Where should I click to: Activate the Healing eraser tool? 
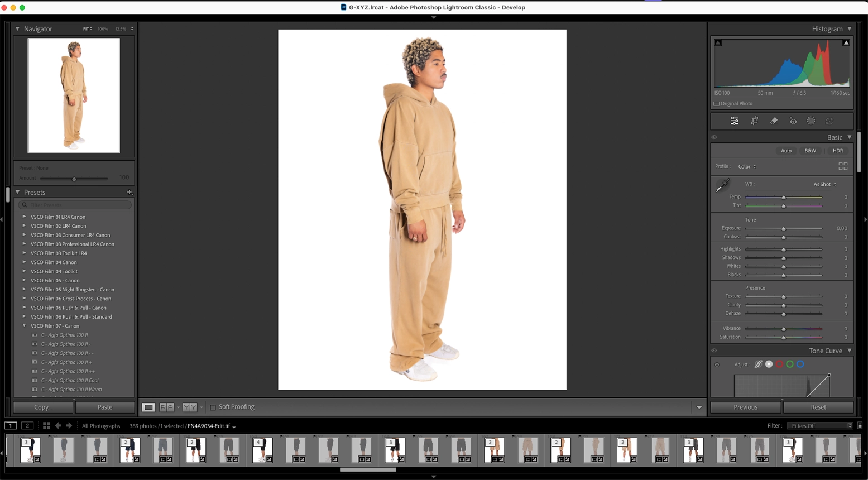(x=774, y=121)
